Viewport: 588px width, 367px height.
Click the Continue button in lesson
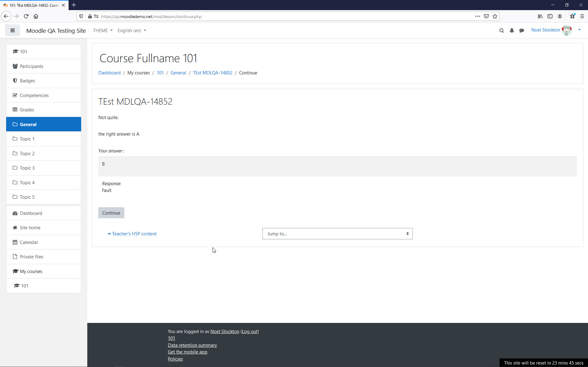pos(111,213)
